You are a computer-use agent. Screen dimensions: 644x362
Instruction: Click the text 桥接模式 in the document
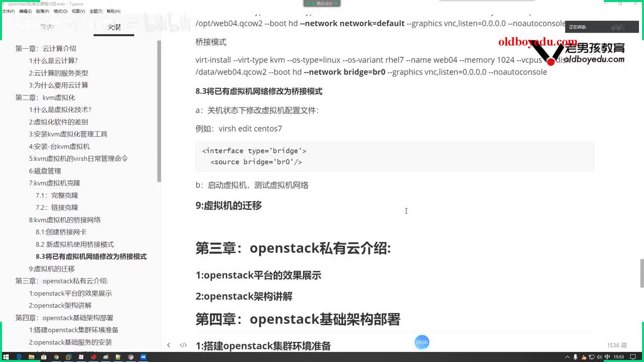click(211, 42)
